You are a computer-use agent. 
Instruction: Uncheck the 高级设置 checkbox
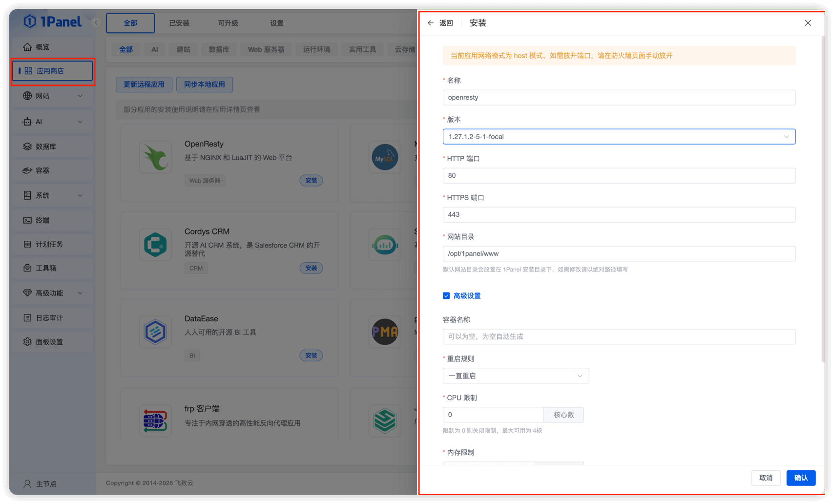[446, 296]
